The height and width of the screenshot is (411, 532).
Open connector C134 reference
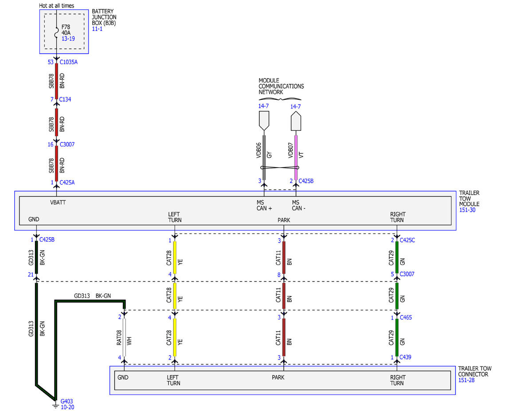(x=65, y=99)
